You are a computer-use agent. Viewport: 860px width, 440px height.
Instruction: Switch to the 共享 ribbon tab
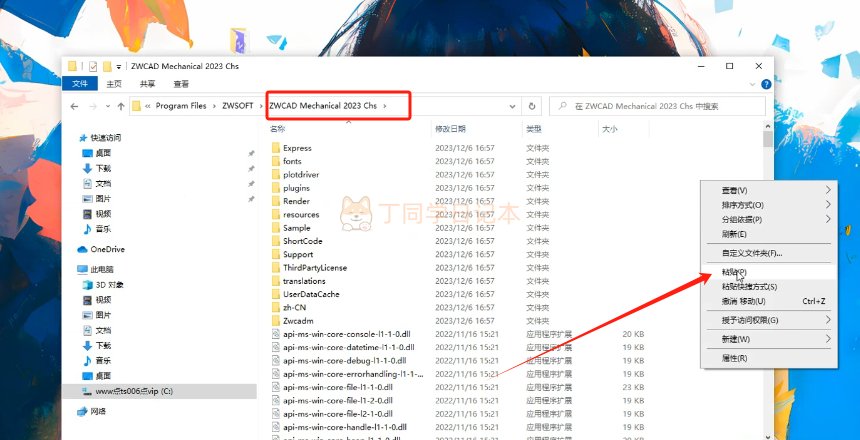pyautogui.click(x=147, y=84)
